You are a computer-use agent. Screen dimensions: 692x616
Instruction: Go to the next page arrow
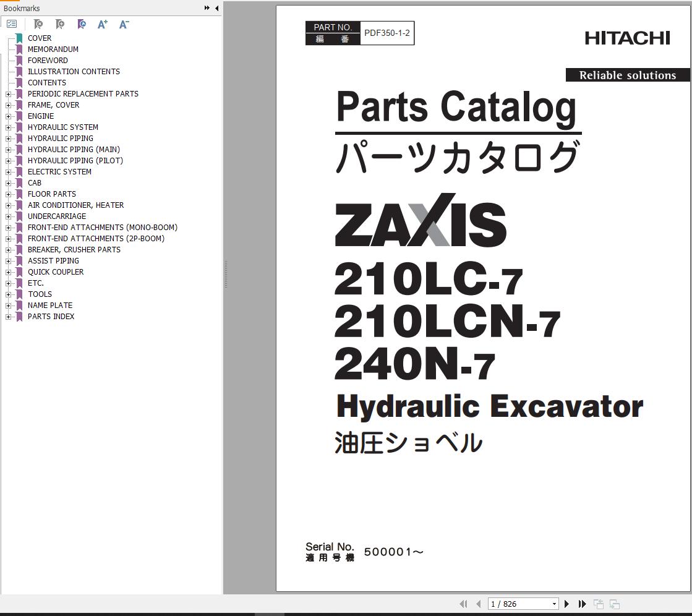click(567, 604)
